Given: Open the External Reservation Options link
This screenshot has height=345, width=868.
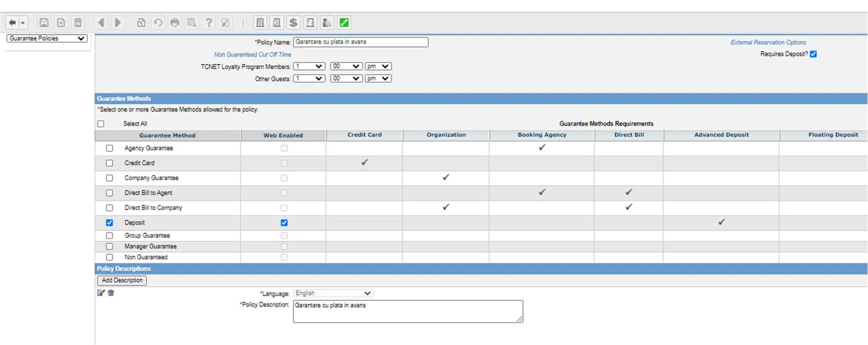Looking at the screenshot, I should click(768, 42).
